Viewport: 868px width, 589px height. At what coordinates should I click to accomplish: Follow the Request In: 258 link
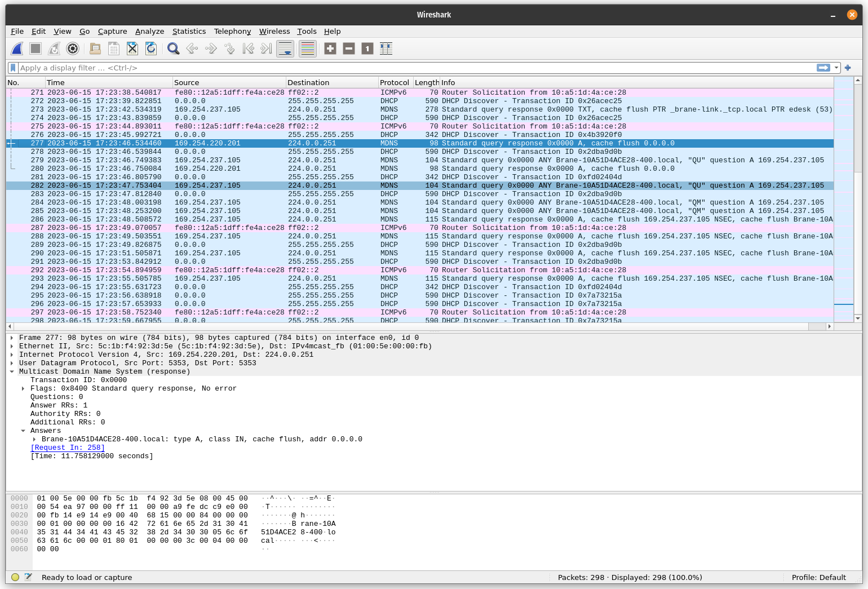pyautogui.click(x=68, y=448)
